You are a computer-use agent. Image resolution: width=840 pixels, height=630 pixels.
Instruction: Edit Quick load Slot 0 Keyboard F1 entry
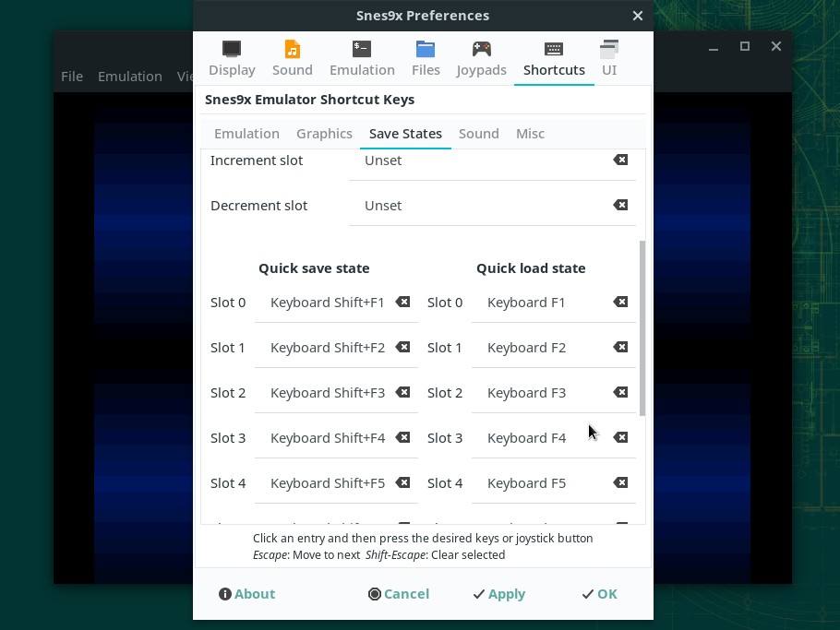pos(554,303)
